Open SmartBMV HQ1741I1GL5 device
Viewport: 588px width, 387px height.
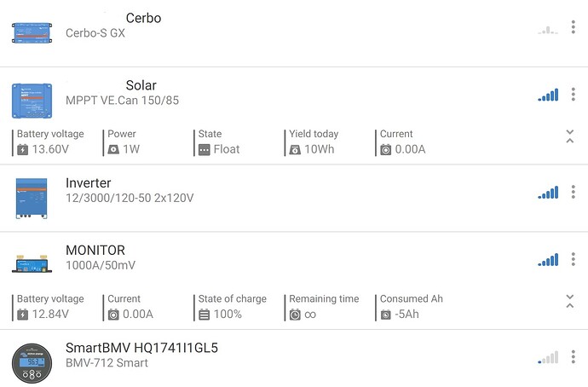pos(294,359)
